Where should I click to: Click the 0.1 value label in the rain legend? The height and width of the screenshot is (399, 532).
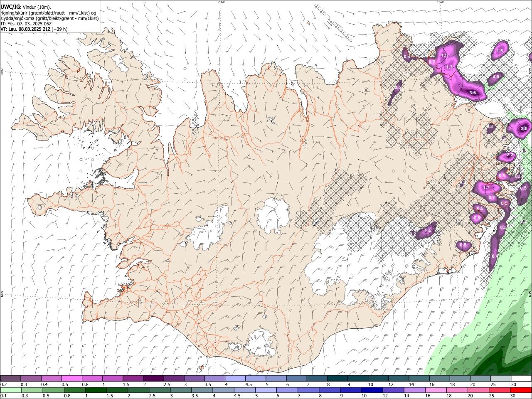click(3, 396)
